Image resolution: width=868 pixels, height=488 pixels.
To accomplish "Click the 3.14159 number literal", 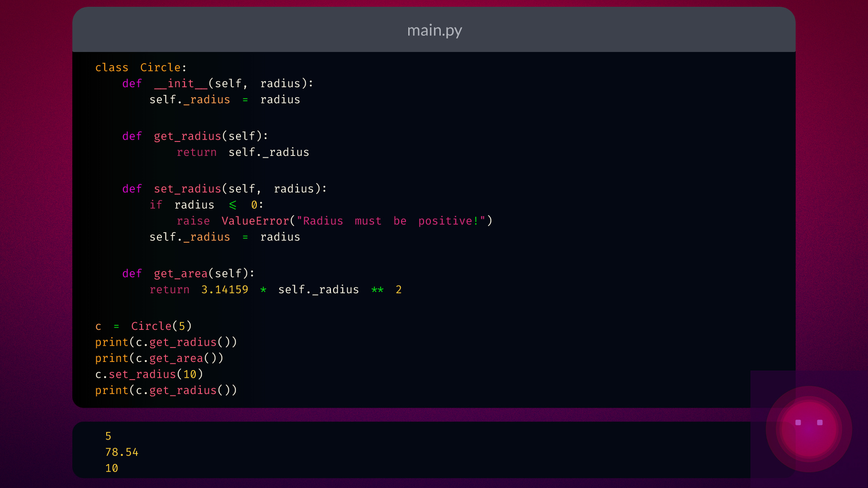I will pos(225,290).
